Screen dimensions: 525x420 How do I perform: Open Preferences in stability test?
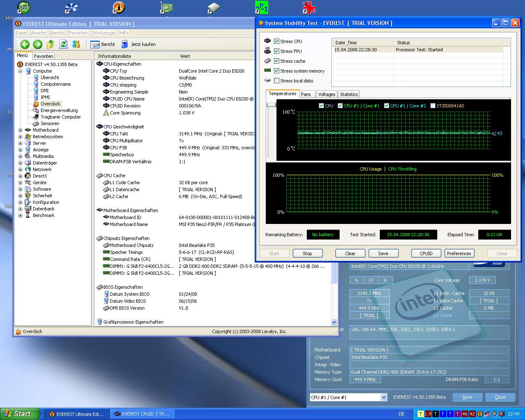click(x=459, y=253)
